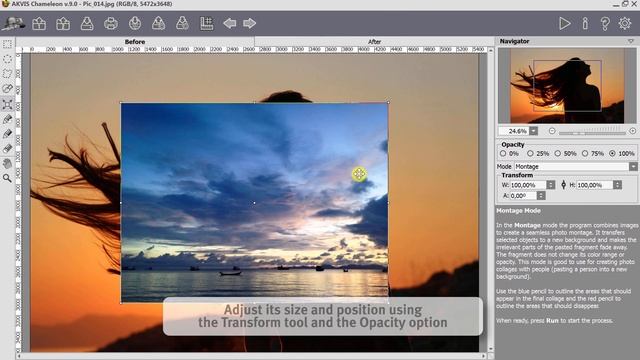The width and height of the screenshot is (640, 360).
Task: Redo with the right arrow icon
Action: [x=249, y=23]
